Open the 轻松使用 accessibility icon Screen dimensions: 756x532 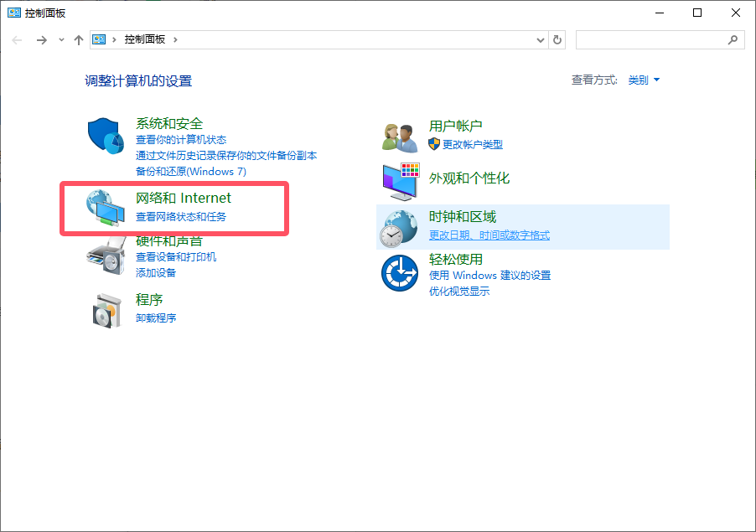(x=400, y=273)
